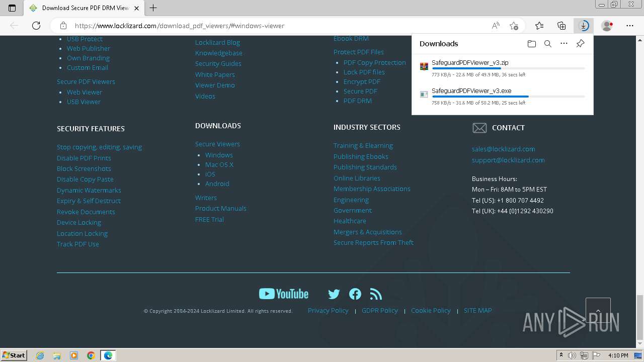Open Dynamic Watermarks link
The width and height of the screenshot is (644, 362).
89,190
